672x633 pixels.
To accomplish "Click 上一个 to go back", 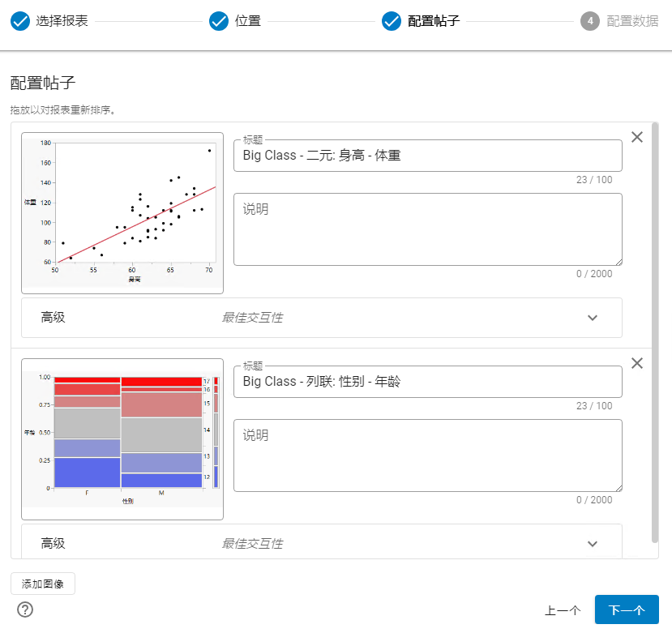I will [563, 609].
